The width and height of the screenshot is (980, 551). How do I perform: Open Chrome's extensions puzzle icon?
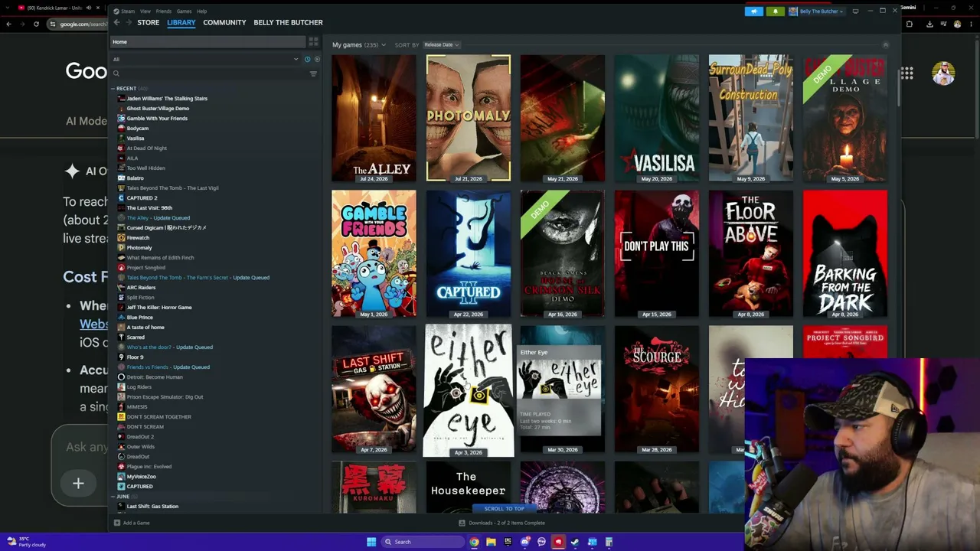pyautogui.click(x=910, y=24)
